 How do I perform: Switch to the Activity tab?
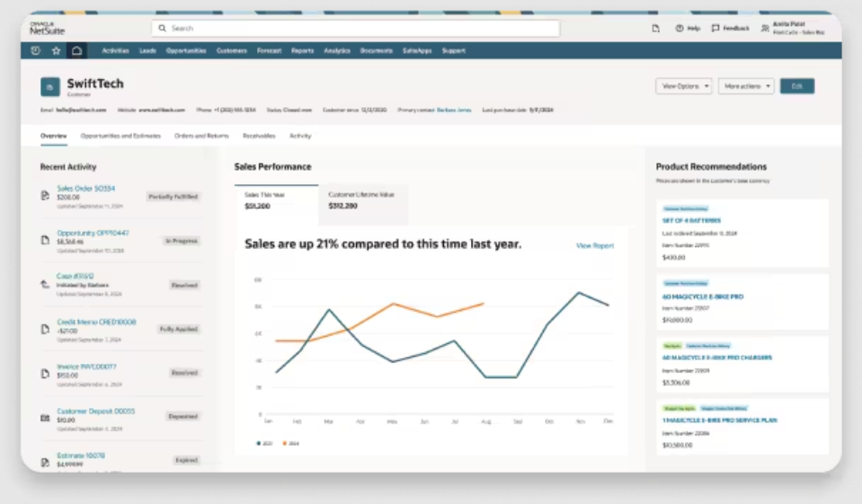coord(300,136)
